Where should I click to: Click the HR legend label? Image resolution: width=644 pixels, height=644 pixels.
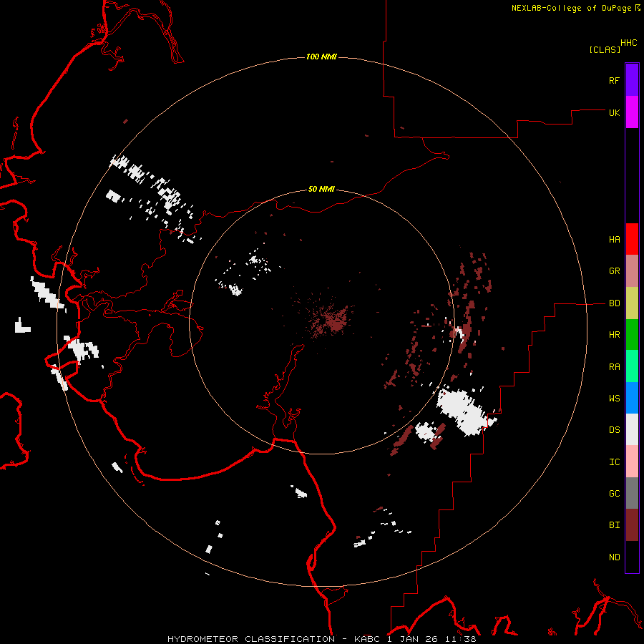pos(614,335)
